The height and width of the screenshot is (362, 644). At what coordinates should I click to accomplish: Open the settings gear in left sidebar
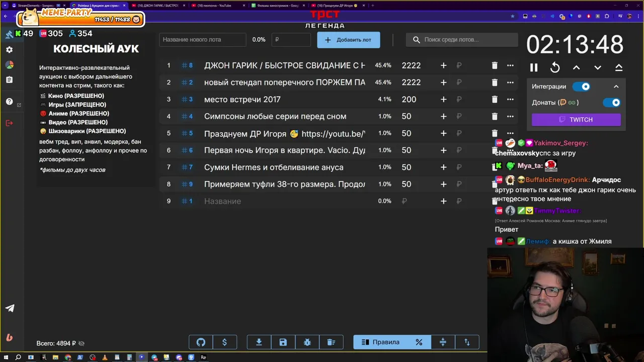[x=10, y=50]
